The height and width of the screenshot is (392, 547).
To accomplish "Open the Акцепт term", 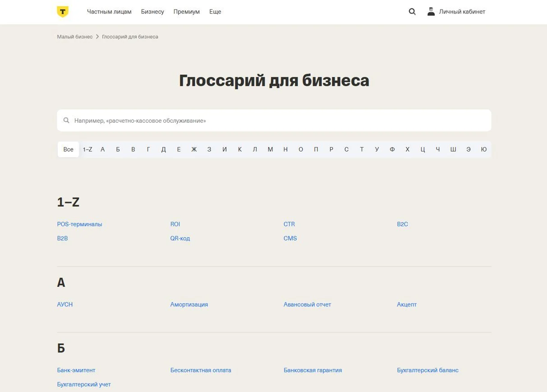I will 407,304.
